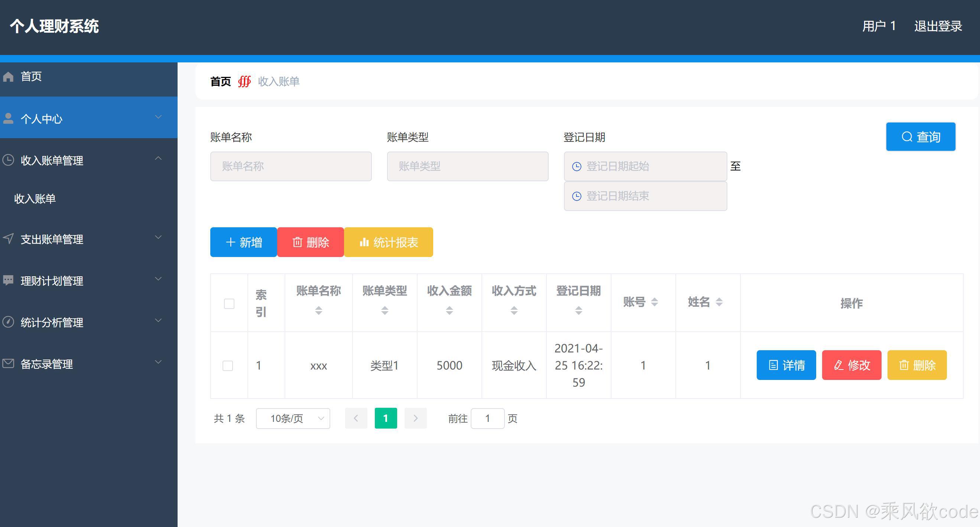
Task: Click inside the 账单名称 input field
Action: coord(291,166)
